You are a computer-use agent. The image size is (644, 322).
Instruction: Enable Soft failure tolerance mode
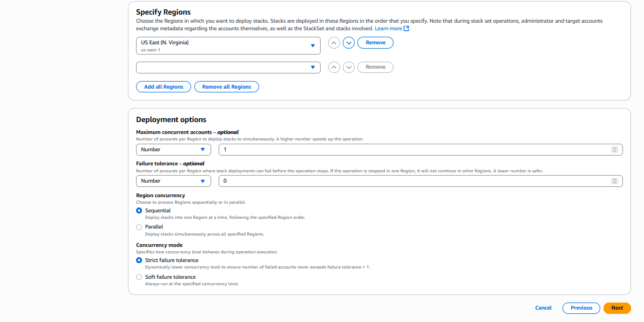click(139, 277)
